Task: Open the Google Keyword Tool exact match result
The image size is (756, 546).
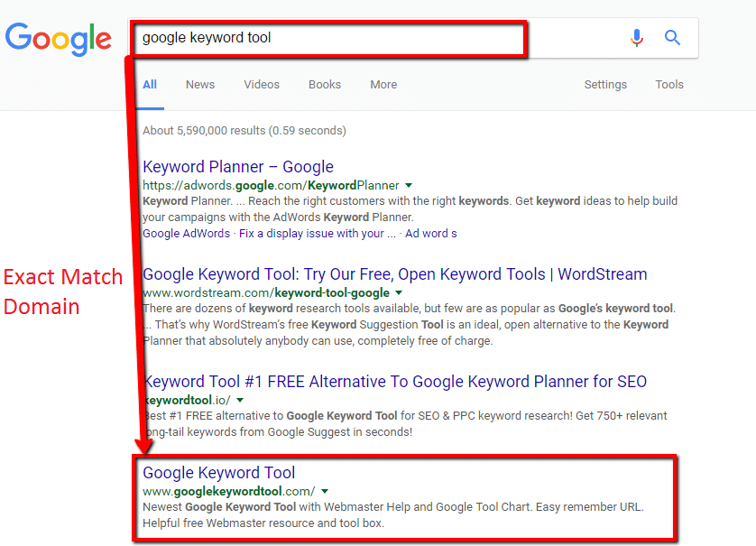Action: pos(219,472)
